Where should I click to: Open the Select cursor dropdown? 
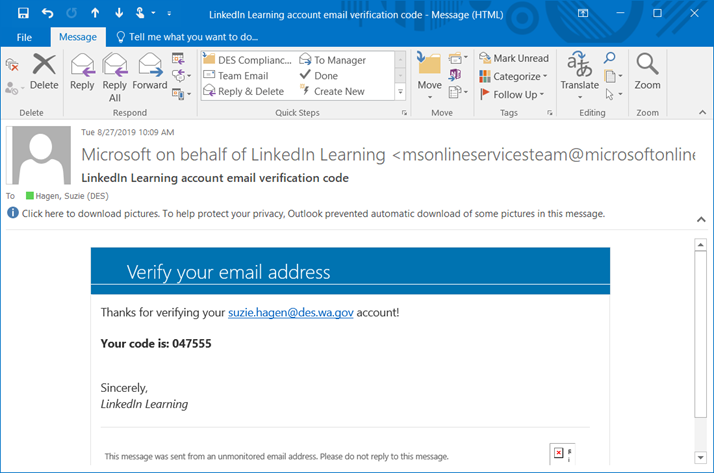click(613, 94)
